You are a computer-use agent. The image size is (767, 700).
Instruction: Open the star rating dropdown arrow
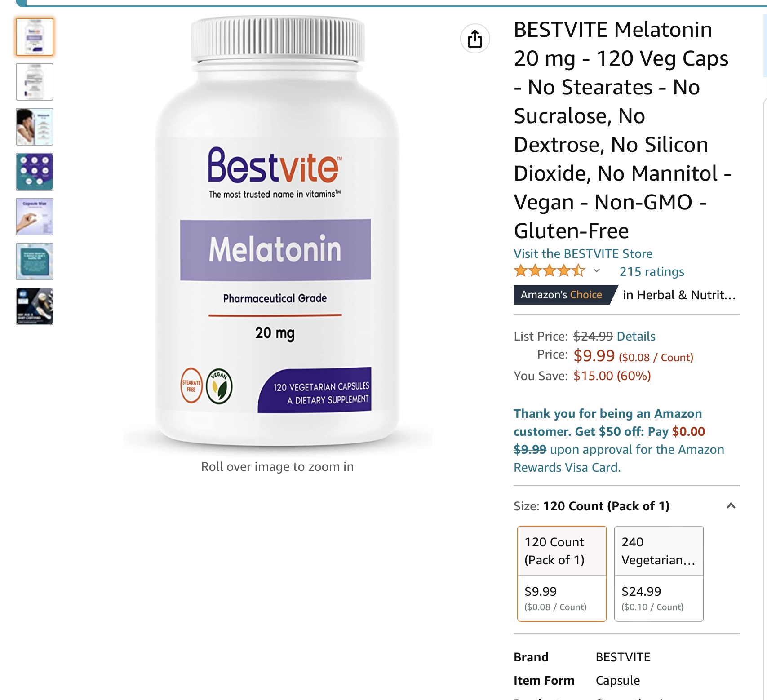tap(597, 270)
